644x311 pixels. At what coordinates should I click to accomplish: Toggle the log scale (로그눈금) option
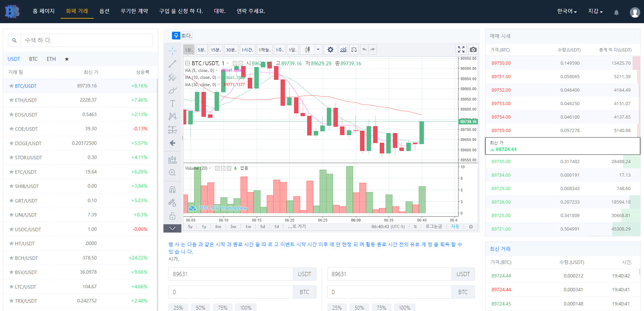(434, 227)
